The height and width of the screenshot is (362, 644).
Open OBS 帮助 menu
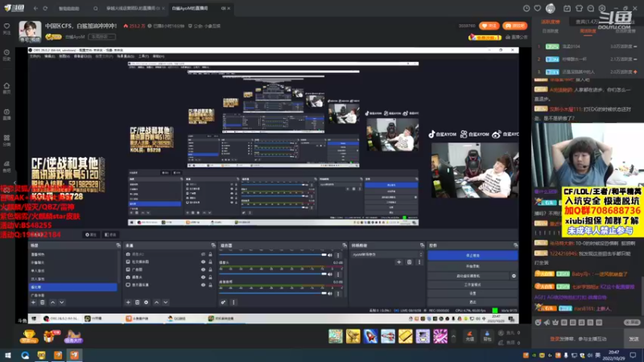pos(158,56)
